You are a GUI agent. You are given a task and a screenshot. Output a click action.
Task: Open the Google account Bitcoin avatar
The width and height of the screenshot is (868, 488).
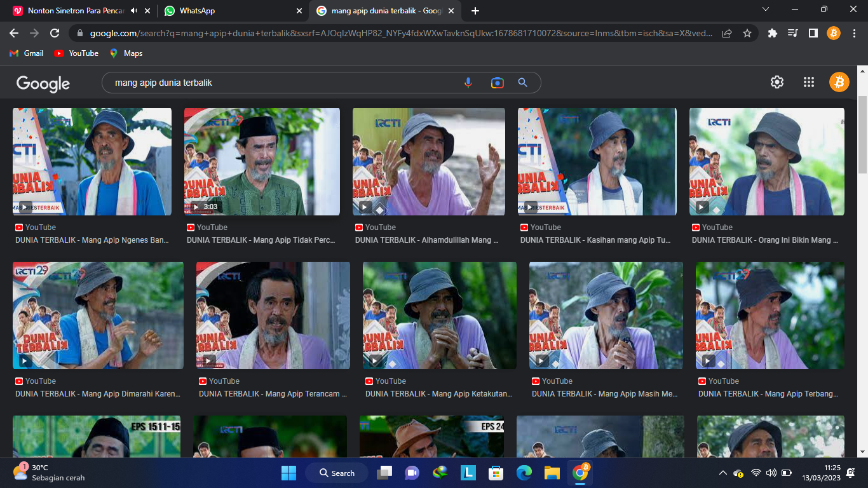click(839, 82)
